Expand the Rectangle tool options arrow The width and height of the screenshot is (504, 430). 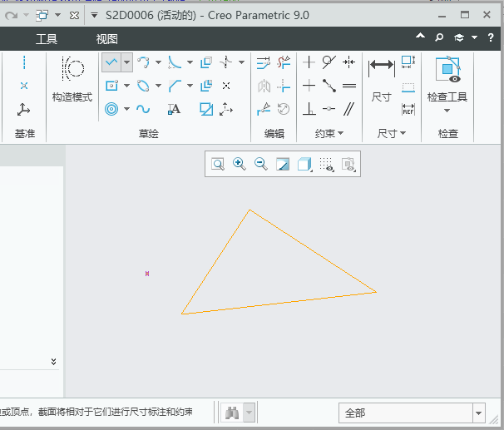tap(127, 86)
